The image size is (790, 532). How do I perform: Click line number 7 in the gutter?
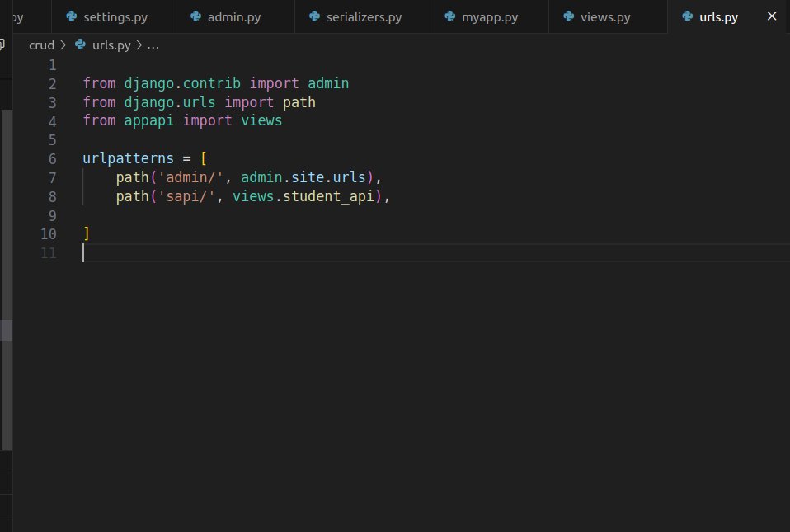coord(52,177)
